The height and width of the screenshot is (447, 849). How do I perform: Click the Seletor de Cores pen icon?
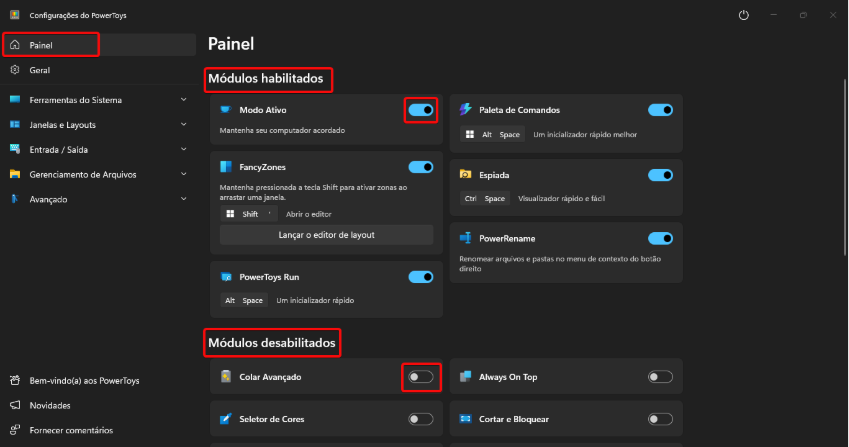(226, 419)
